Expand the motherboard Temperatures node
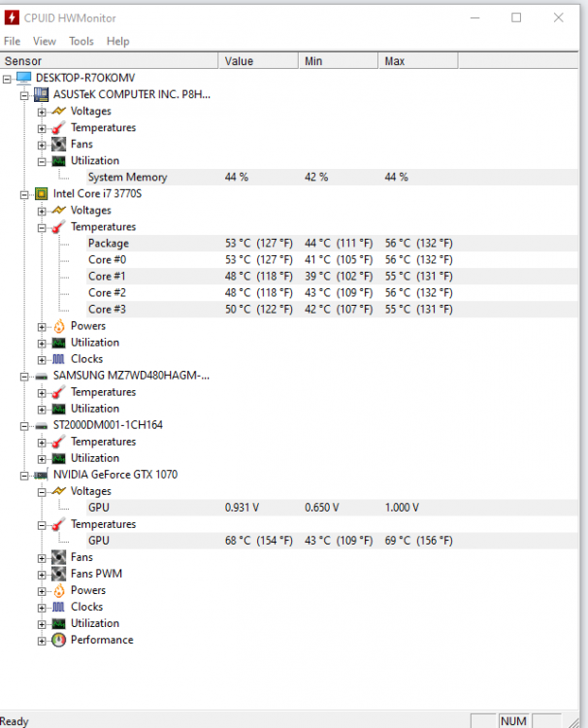 tap(42, 128)
